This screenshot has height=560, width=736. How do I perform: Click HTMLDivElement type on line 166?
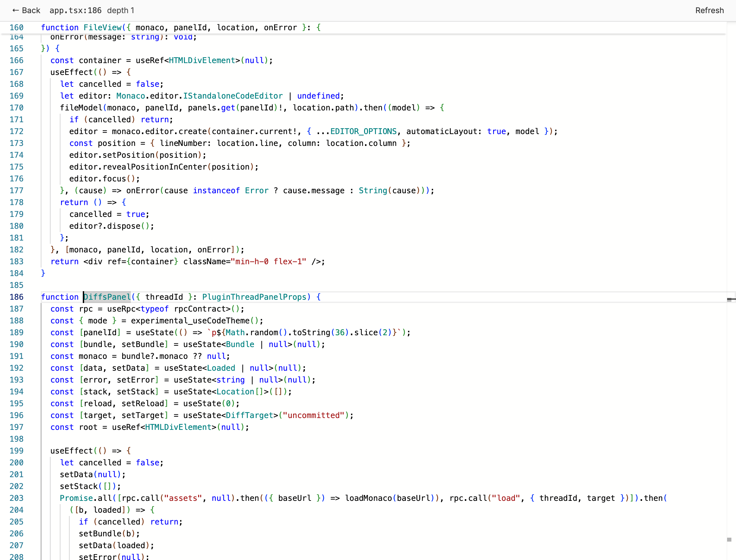202,60
